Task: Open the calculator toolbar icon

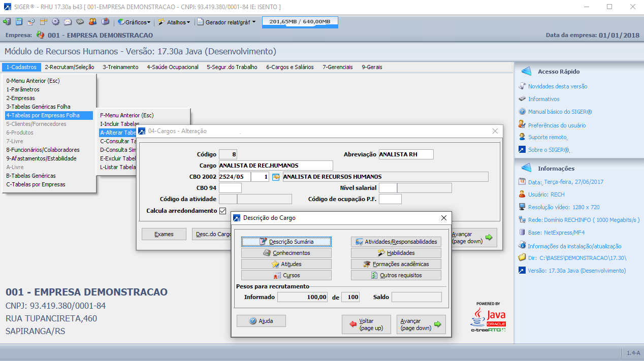Action: pyautogui.click(x=19, y=22)
